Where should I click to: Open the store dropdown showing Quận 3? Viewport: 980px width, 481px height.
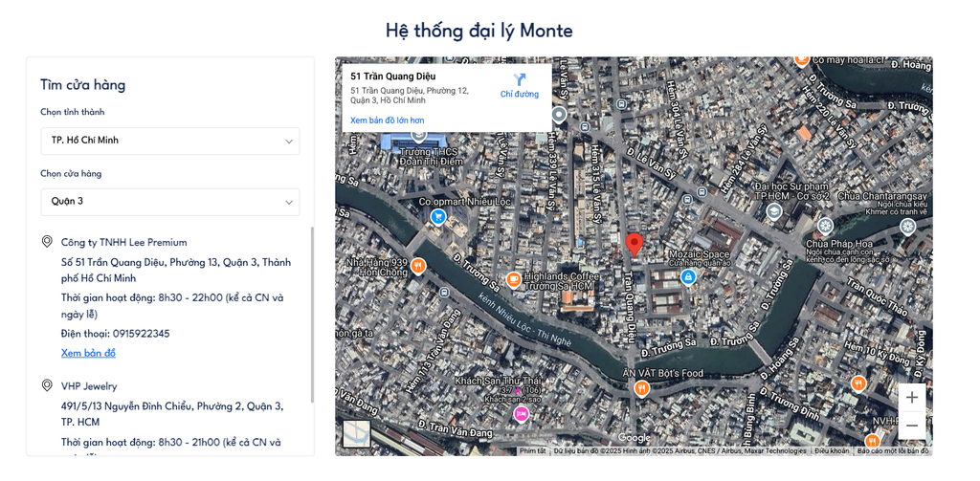170,202
